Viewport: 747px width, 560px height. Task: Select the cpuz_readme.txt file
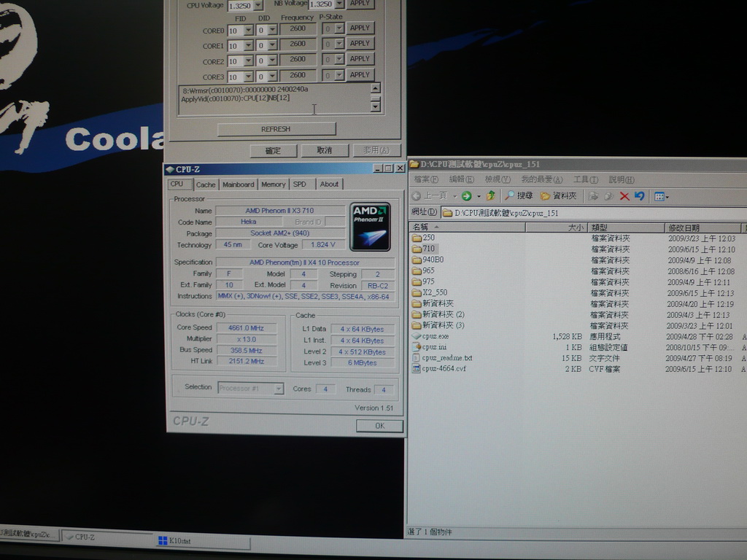[442, 357]
